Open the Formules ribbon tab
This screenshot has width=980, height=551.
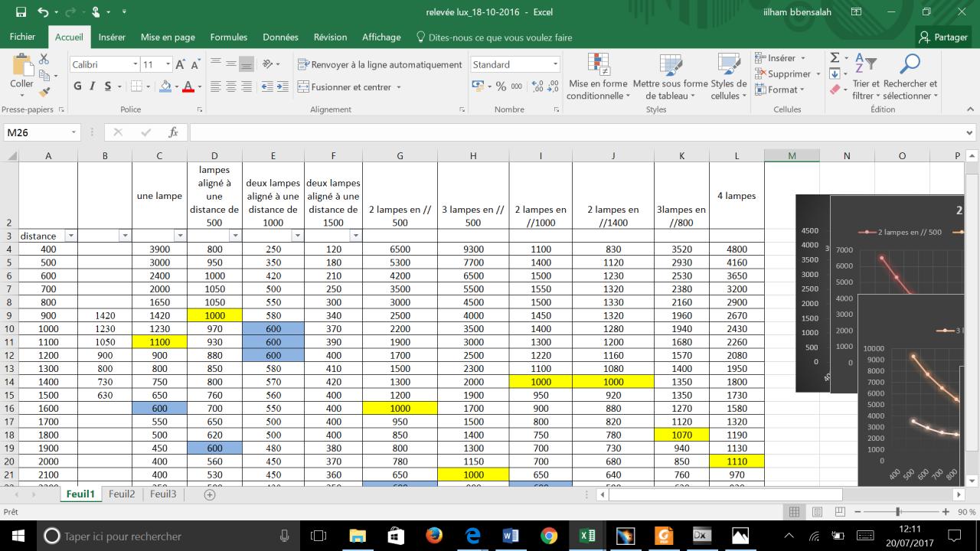click(229, 37)
